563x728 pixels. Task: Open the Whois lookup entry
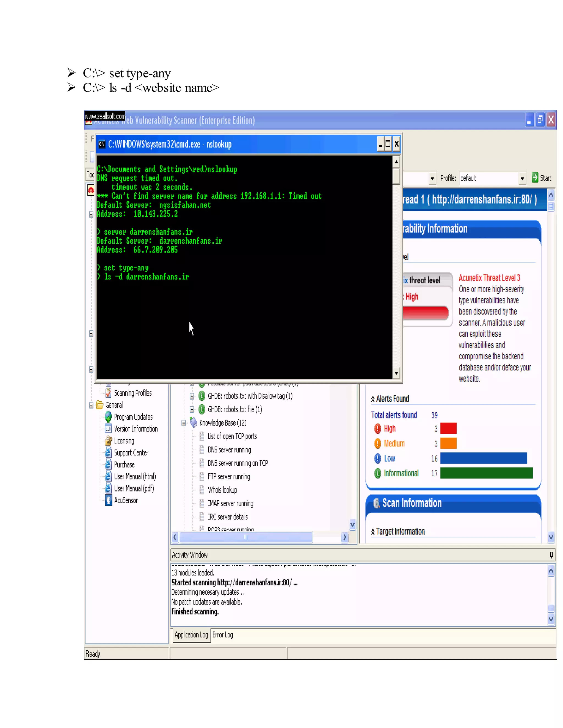tap(222, 490)
